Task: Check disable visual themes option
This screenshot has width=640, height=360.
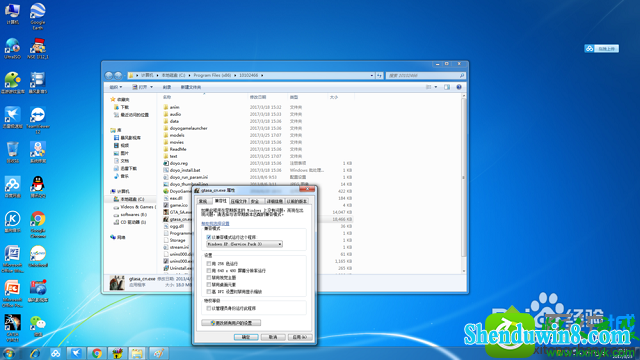Action: [x=209, y=278]
